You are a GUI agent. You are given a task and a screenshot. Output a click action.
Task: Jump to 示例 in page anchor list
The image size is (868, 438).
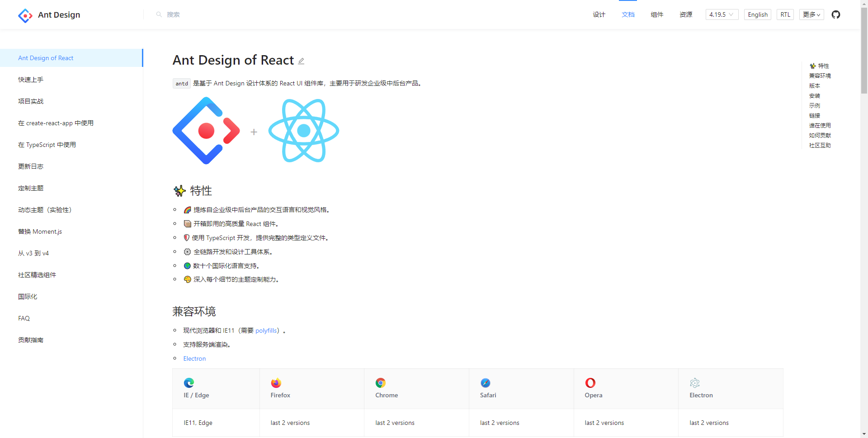pyautogui.click(x=815, y=106)
